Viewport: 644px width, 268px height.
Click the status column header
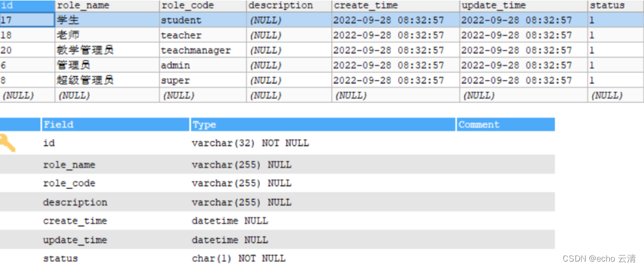pyautogui.click(x=616, y=5)
